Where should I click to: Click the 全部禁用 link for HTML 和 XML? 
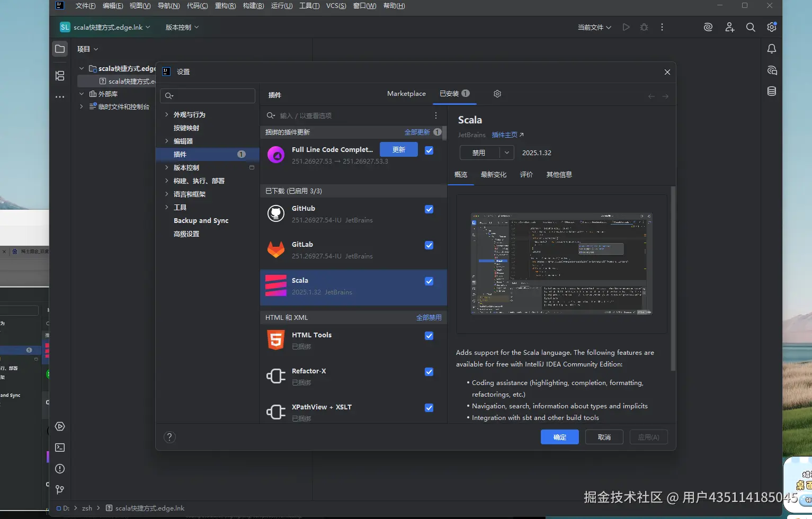click(429, 318)
